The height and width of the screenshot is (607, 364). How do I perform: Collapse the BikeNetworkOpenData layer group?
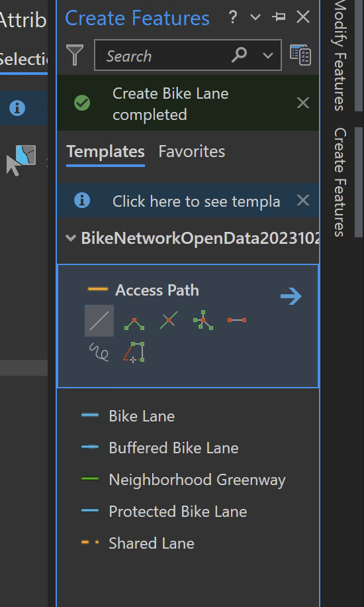click(71, 238)
